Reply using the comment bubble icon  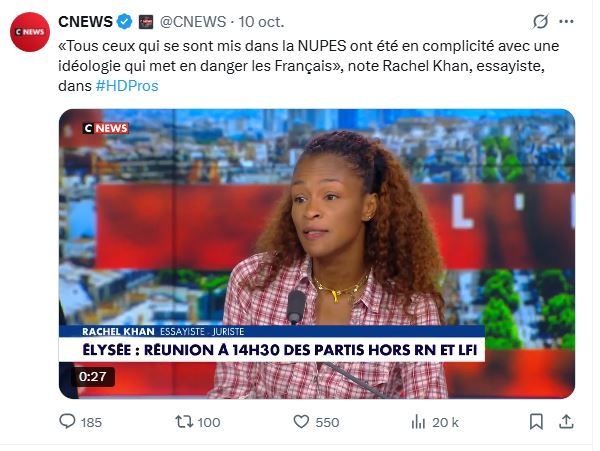67,422
